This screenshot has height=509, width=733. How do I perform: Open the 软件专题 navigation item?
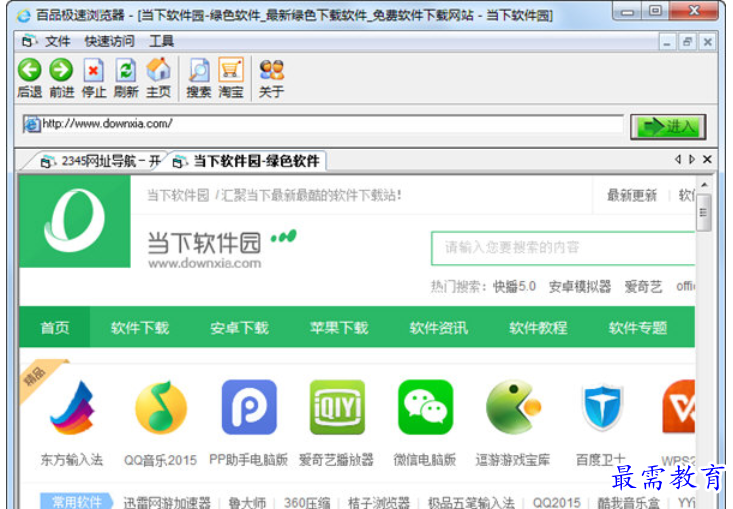638,328
